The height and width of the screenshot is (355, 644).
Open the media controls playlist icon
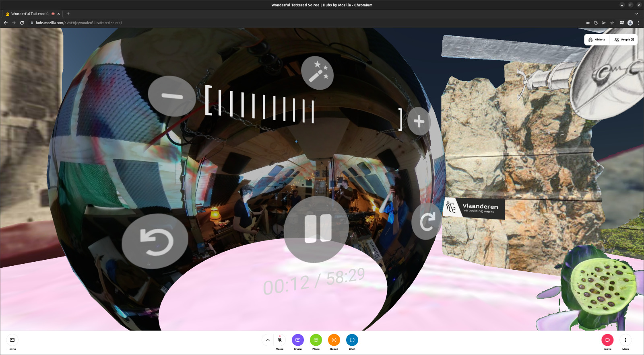click(x=622, y=23)
